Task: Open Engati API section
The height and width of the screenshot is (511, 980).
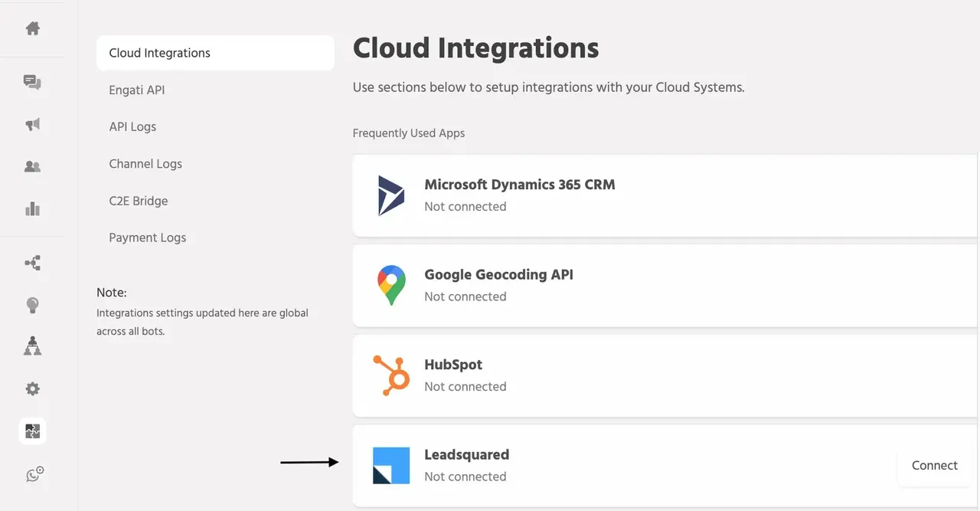Action: click(137, 90)
